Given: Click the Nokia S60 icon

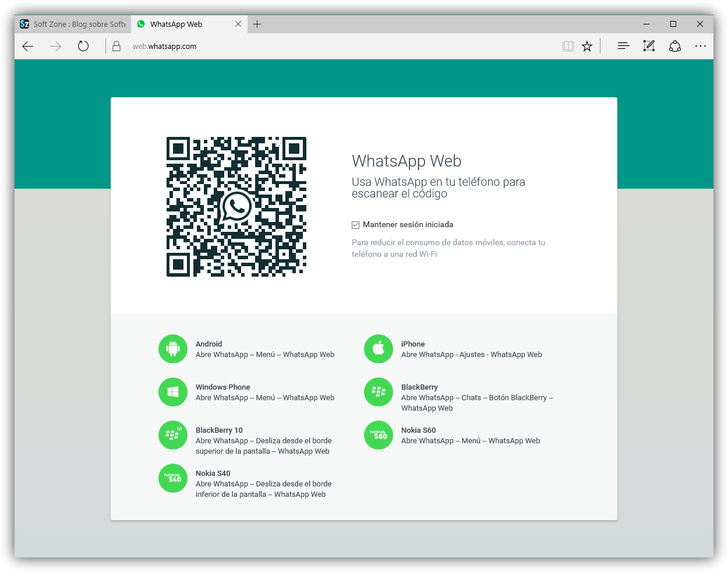Looking at the screenshot, I should [379, 435].
